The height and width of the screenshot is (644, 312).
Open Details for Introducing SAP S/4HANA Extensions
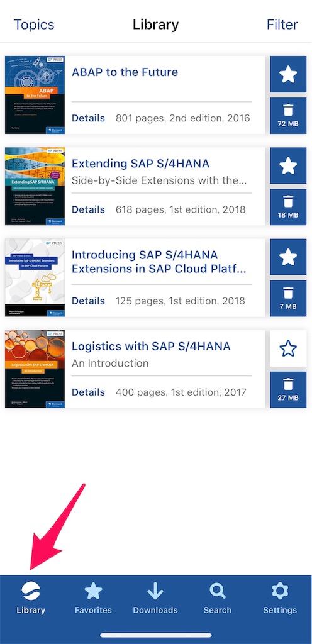point(88,301)
